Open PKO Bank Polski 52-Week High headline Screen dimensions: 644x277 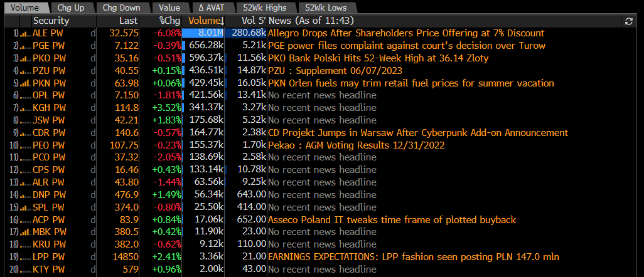pyautogui.click(x=378, y=58)
